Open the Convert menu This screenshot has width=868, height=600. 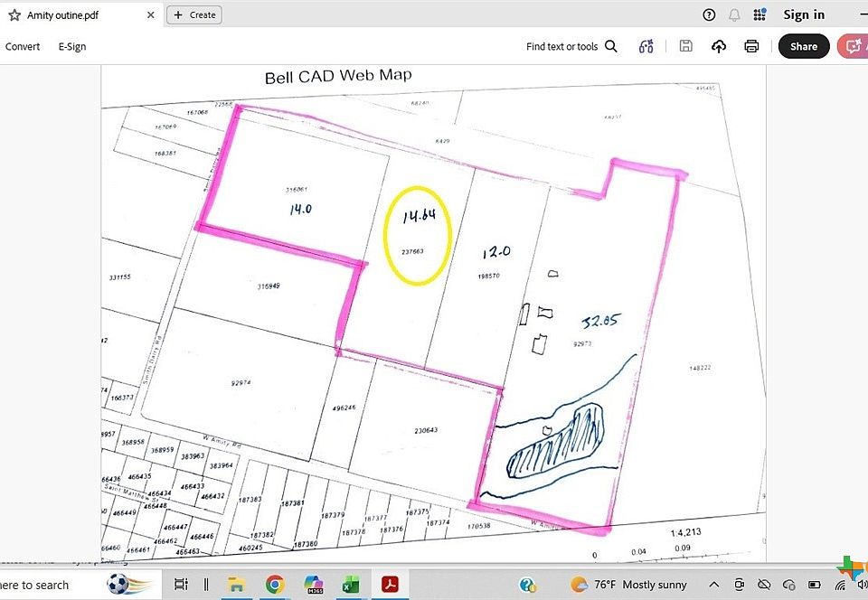(23, 46)
